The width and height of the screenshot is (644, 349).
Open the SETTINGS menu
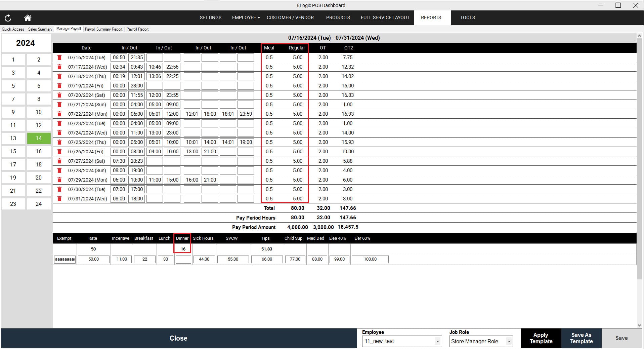click(x=210, y=17)
